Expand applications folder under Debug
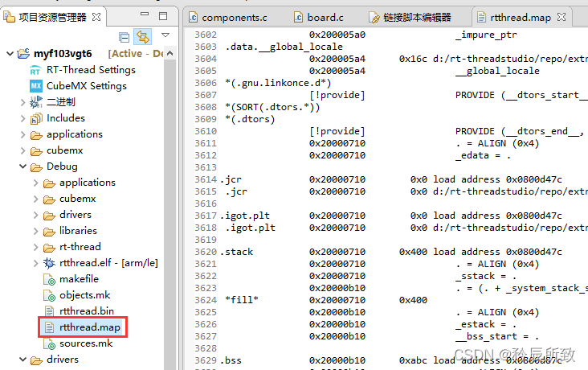The image size is (588, 370). (x=35, y=183)
